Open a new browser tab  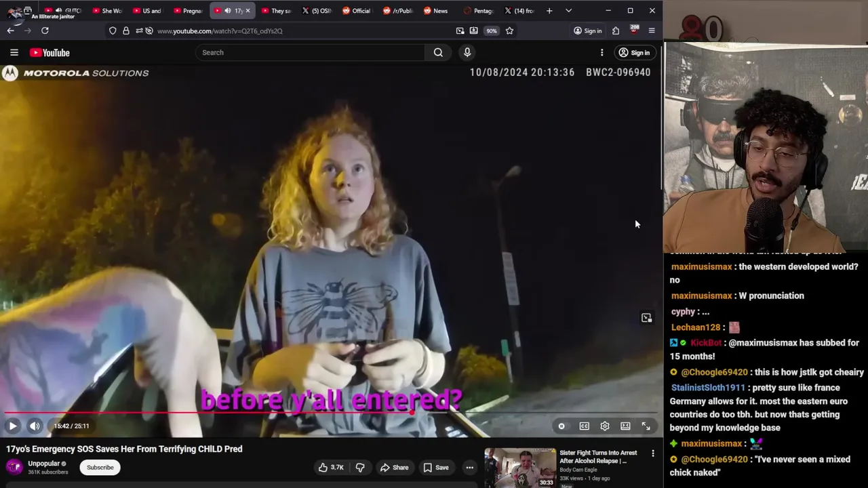point(549,11)
